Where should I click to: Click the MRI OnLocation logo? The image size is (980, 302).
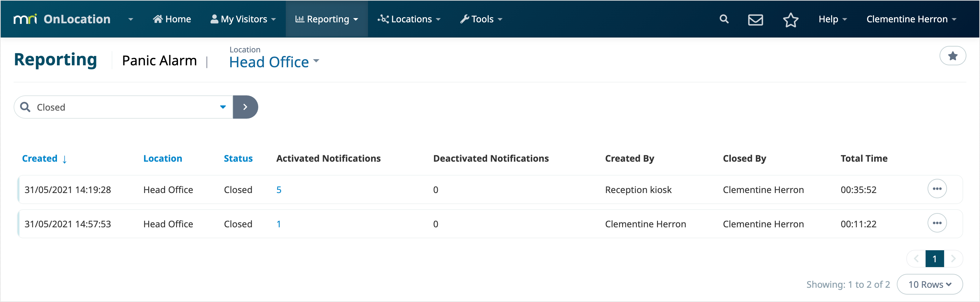(x=62, y=19)
